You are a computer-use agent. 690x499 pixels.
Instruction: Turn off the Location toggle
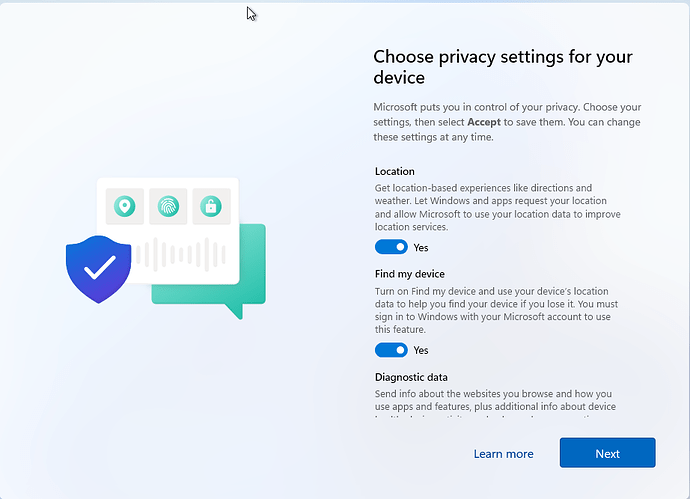coord(391,247)
